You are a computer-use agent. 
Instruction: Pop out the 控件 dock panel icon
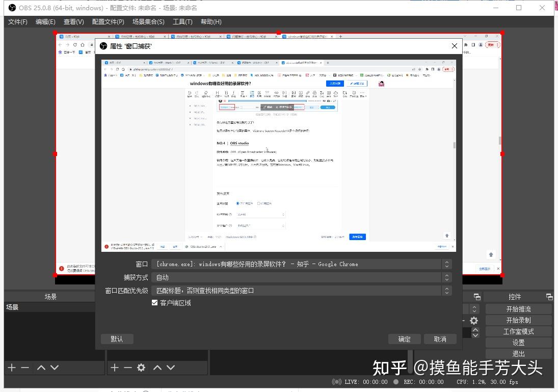[x=549, y=297]
